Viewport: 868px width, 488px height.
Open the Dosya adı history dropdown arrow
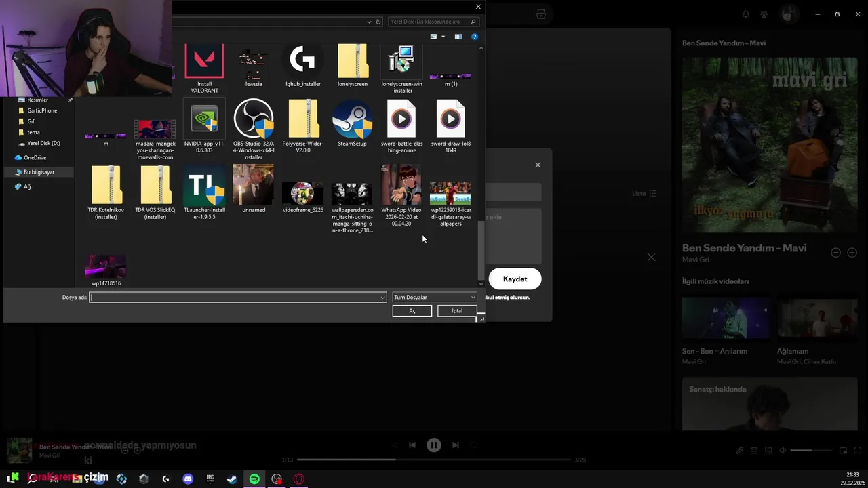tap(382, 297)
